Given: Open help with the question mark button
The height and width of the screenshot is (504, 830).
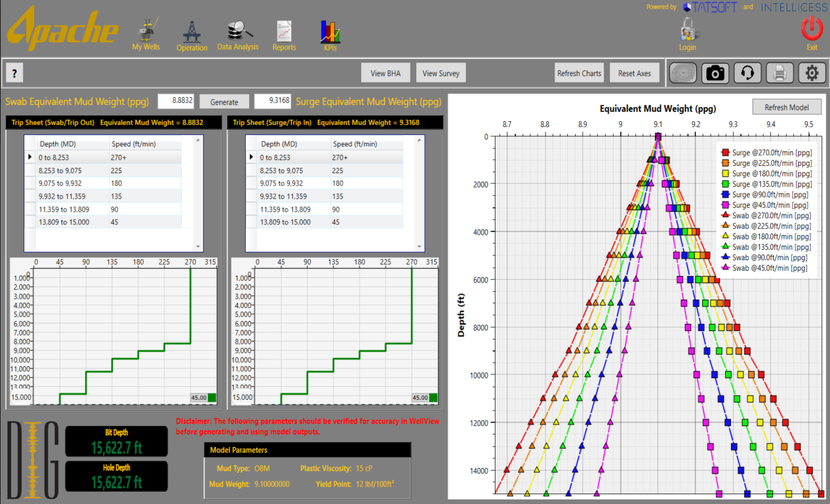Looking at the screenshot, I should [x=14, y=73].
